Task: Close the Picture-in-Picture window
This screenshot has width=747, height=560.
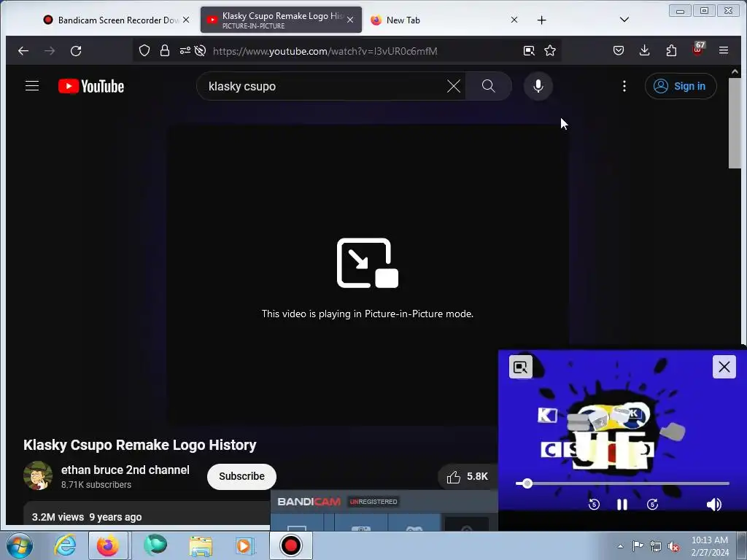Action: click(x=724, y=367)
